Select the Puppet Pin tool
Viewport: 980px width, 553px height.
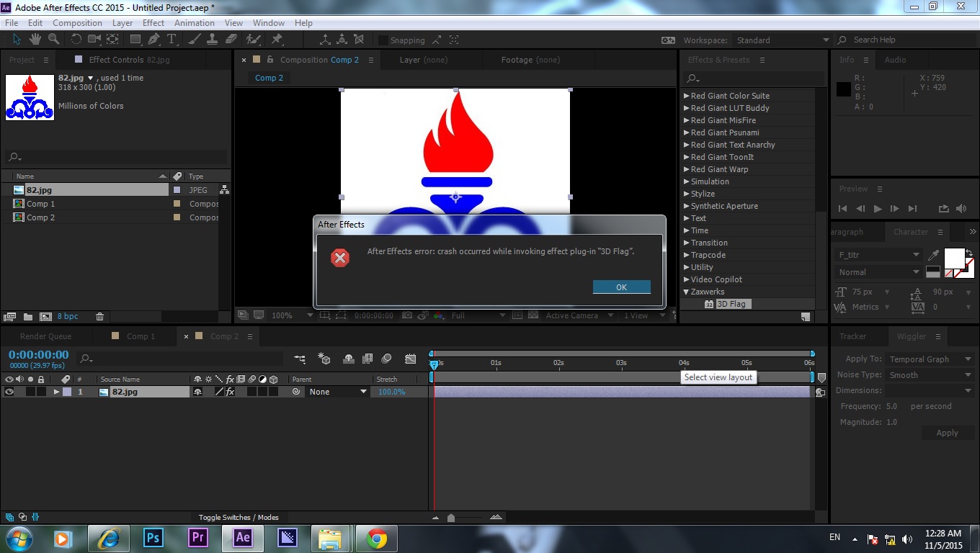tap(277, 40)
